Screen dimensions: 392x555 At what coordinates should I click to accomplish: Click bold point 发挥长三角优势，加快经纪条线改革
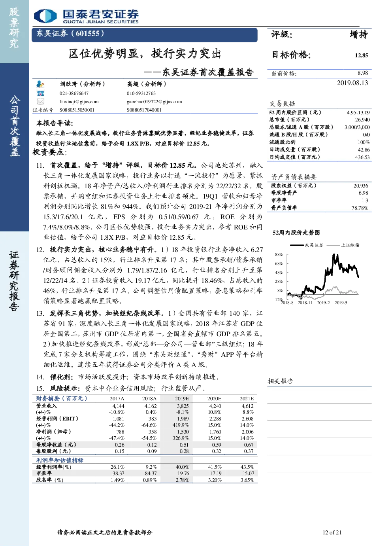click(106, 313)
